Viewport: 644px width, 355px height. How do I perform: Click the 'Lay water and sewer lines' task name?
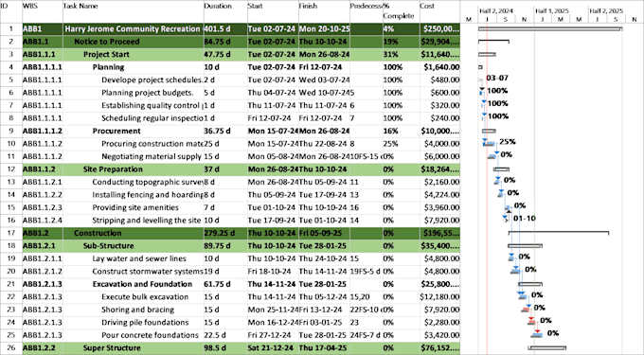[x=139, y=258]
